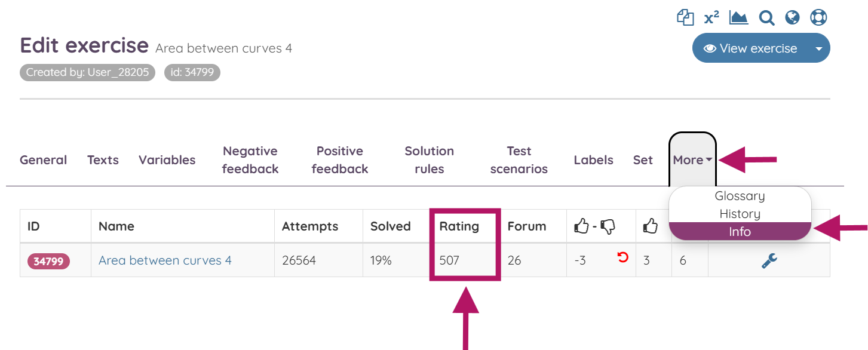The width and height of the screenshot is (868, 350).
Task: Open the View exercise dropdown arrow
Action: point(819,48)
